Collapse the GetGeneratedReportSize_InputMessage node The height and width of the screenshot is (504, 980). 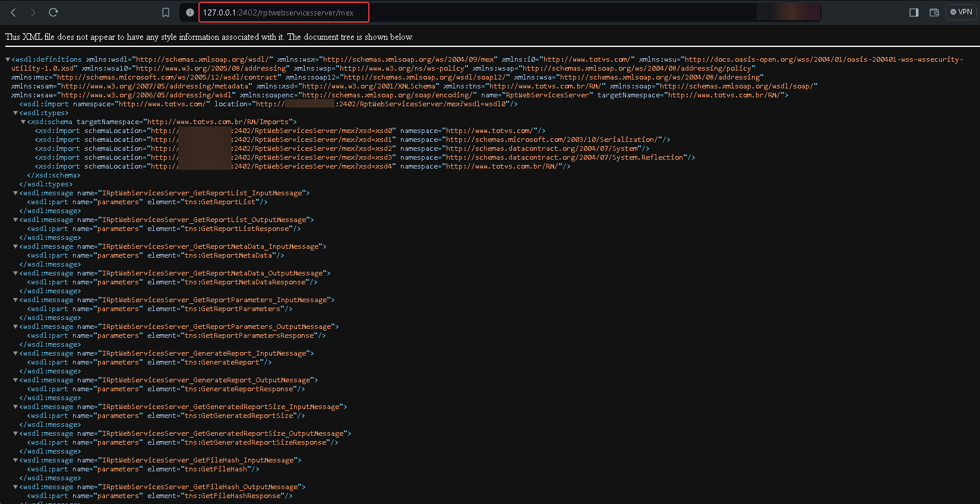[x=15, y=407]
